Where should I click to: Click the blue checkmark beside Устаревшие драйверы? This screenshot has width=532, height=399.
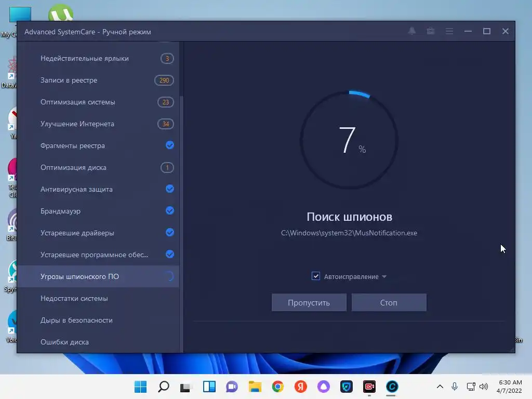click(x=170, y=232)
